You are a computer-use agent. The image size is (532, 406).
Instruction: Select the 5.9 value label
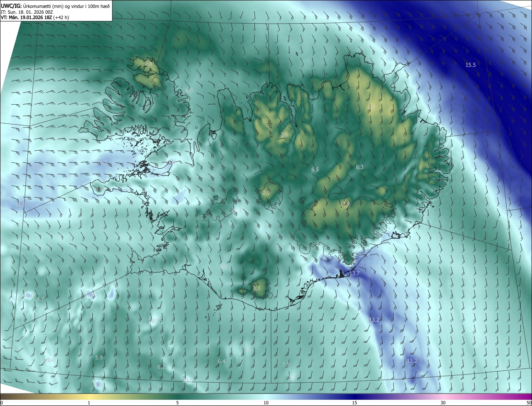coord(99,357)
